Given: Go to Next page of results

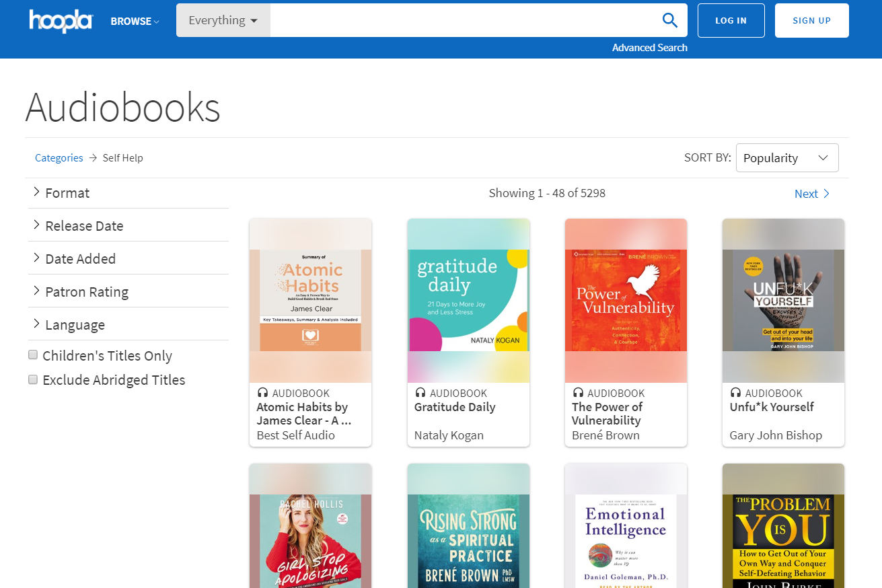Looking at the screenshot, I should pyautogui.click(x=812, y=194).
